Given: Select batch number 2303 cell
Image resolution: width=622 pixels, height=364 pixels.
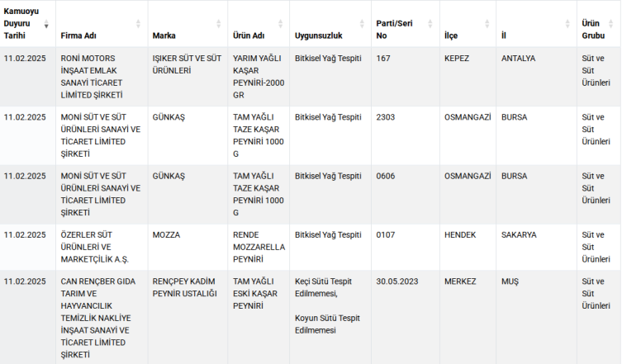Looking at the screenshot, I should pos(385,117).
